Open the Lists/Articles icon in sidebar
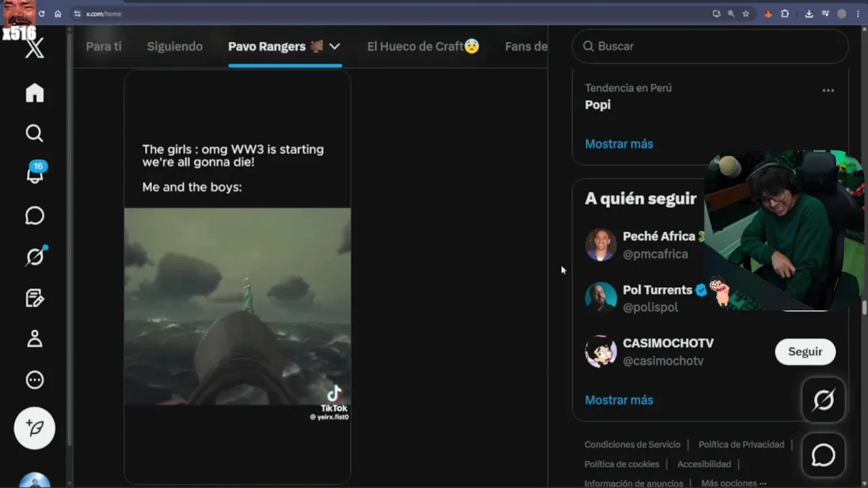This screenshot has width=868, height=488. 35,298
